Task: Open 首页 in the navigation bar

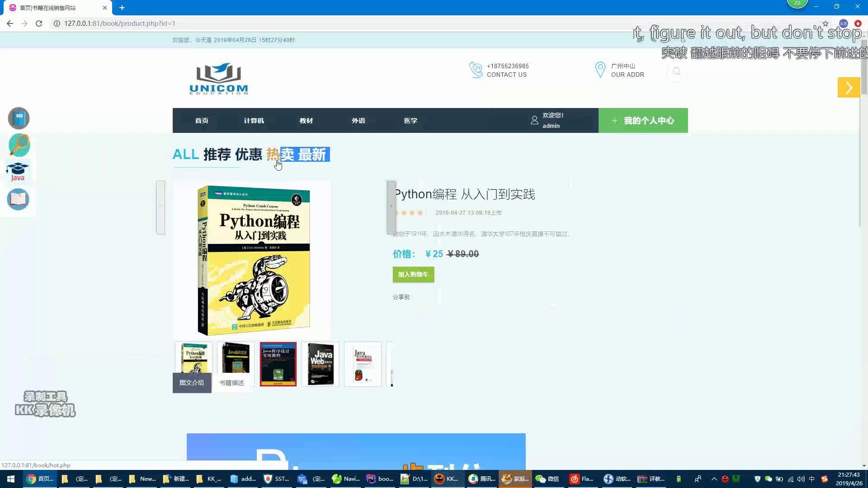Action: pyautogui.click(x=202, y=121)
